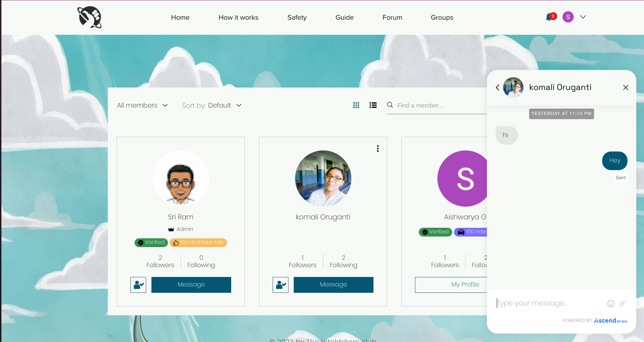The height and width of the screenshot is (342, 644).
Task: Click komali's avatar in chat header
Action: click(x=513, y=88)
